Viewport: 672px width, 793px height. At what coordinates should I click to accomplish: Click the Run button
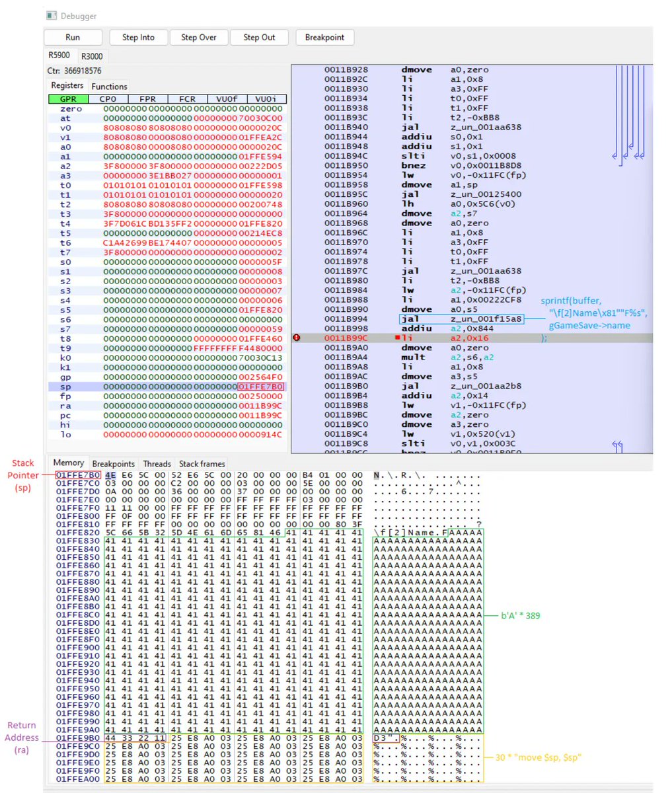click(x=73, y=38)
